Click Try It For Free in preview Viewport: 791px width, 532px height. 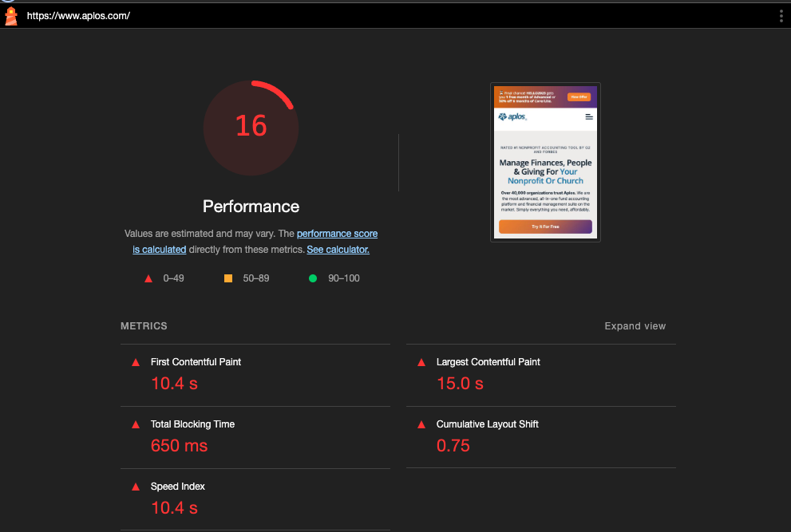[x=545, y=227]
